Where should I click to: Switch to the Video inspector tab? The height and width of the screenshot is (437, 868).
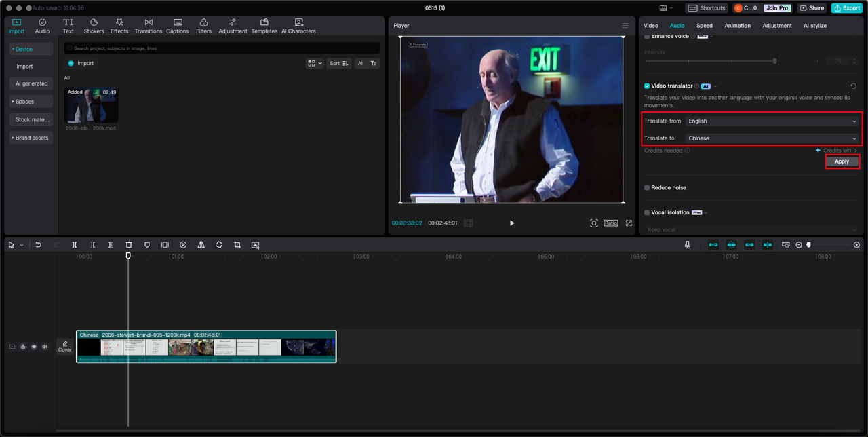point(651,26)
